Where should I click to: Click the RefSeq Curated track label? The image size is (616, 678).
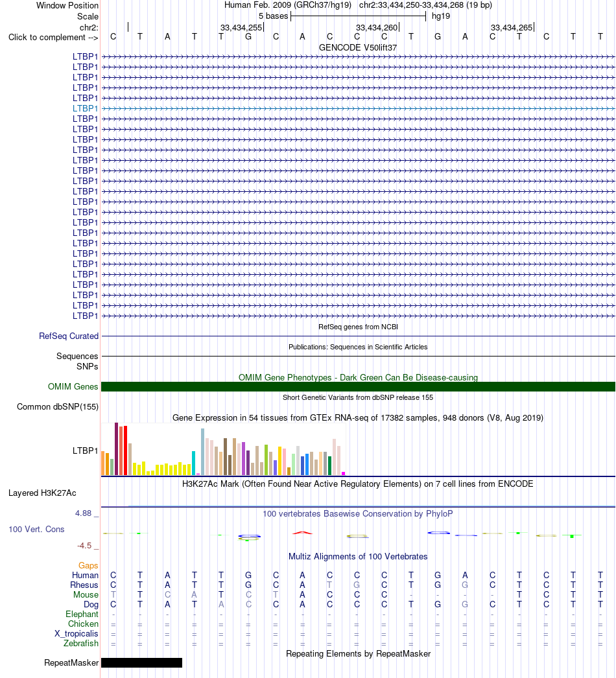tap(69, 336)
